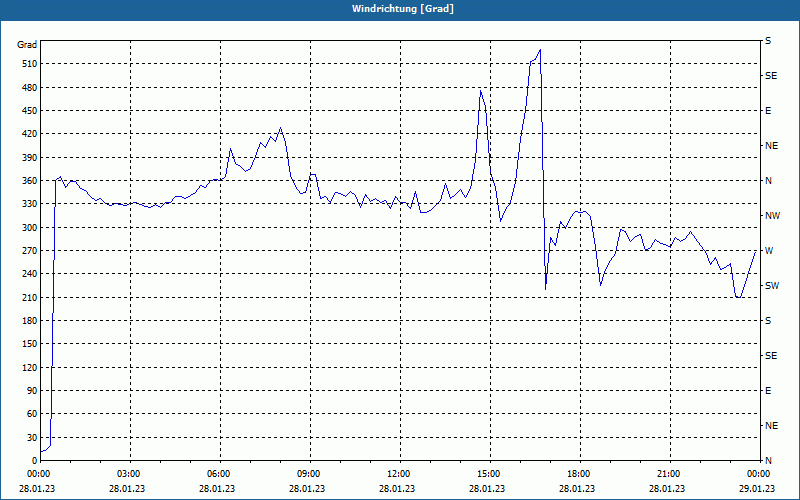The width and height of the screenshot is (800, 500).
Task: Click the chart title "Windrichtung [Grad]"
Action: coord(403,9)
